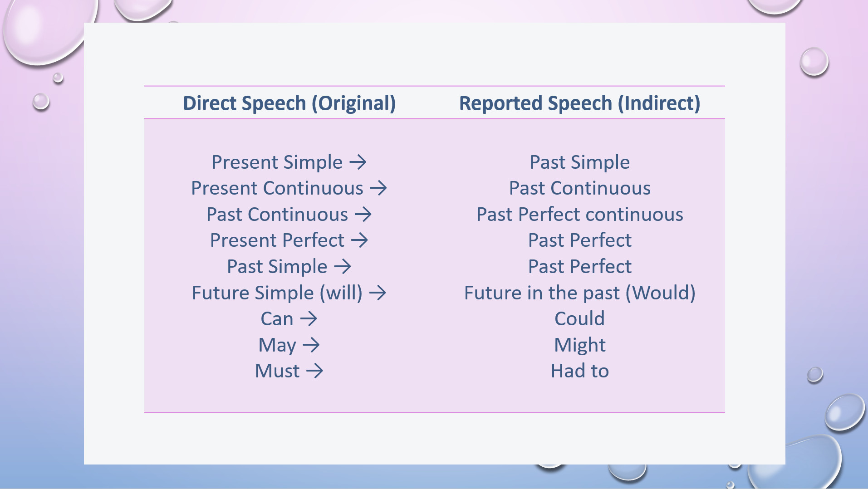Click Past Simple in the Reported Speech column
868x489 pixels.
(x=579, y=162)
